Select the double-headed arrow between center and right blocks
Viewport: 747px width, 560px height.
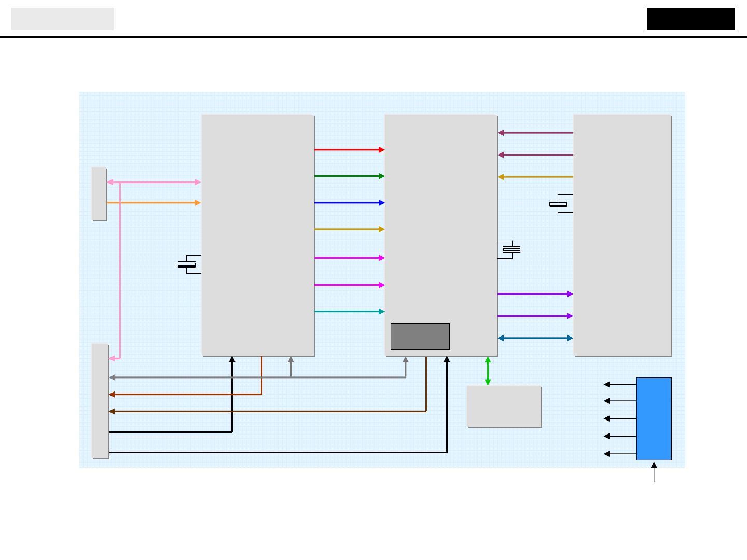click(535, 338)
